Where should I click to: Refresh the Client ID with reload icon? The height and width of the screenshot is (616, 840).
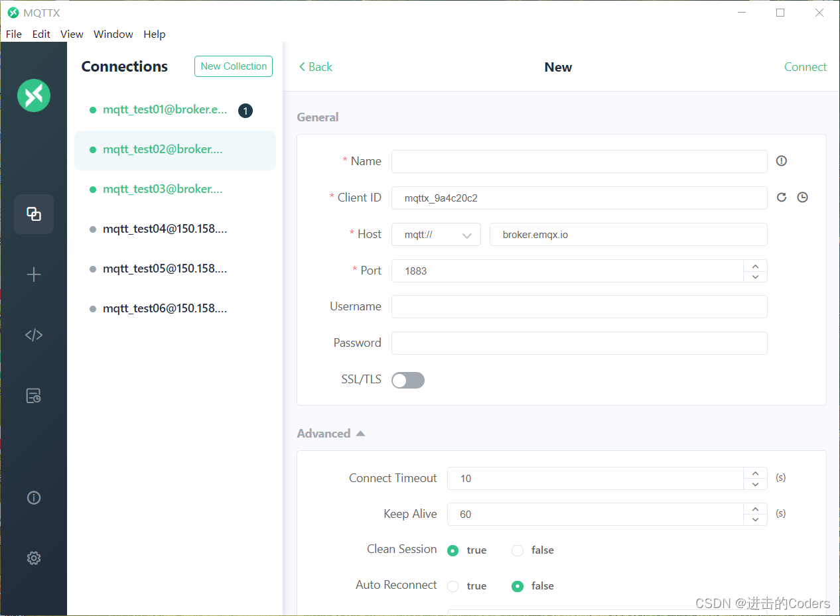coord(782,197)
